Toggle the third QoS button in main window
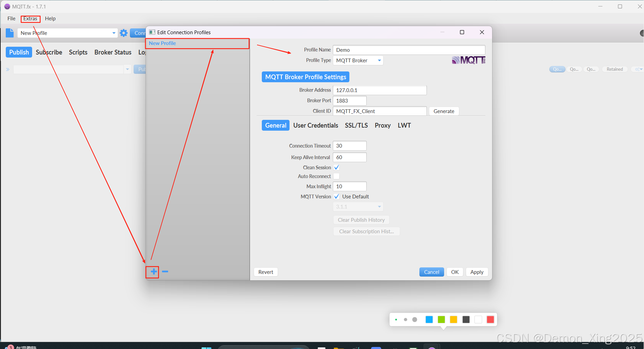 click(591, 69)
